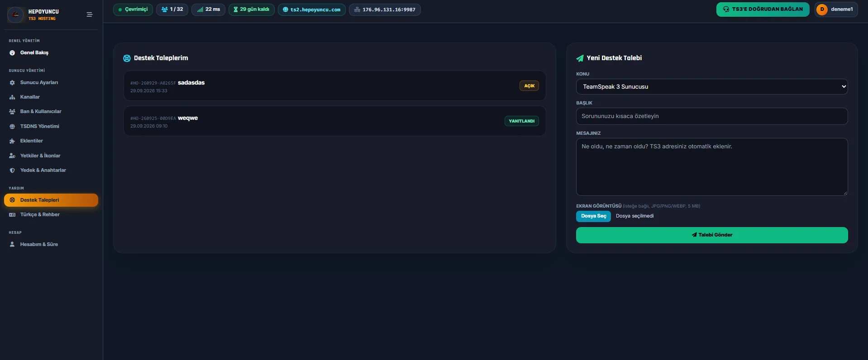Open the weqwe support ticket
This screenshot has width=868, height=360.
334,121
